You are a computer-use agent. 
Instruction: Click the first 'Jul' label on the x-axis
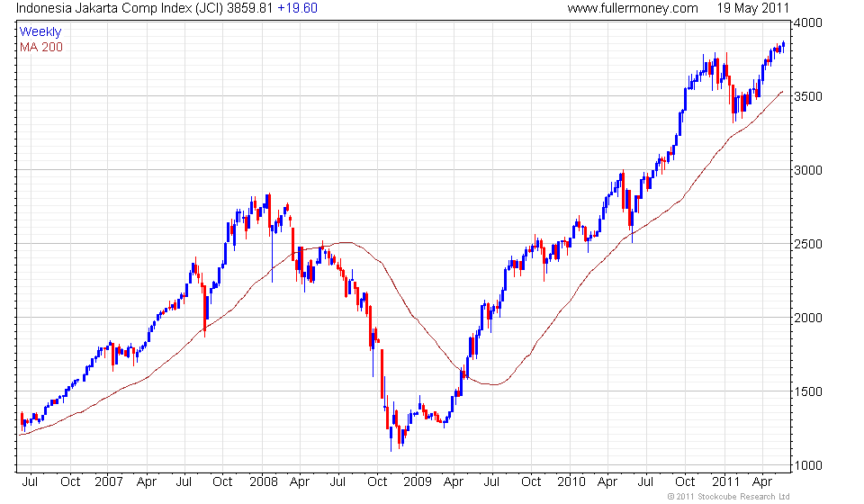point(31,482)
